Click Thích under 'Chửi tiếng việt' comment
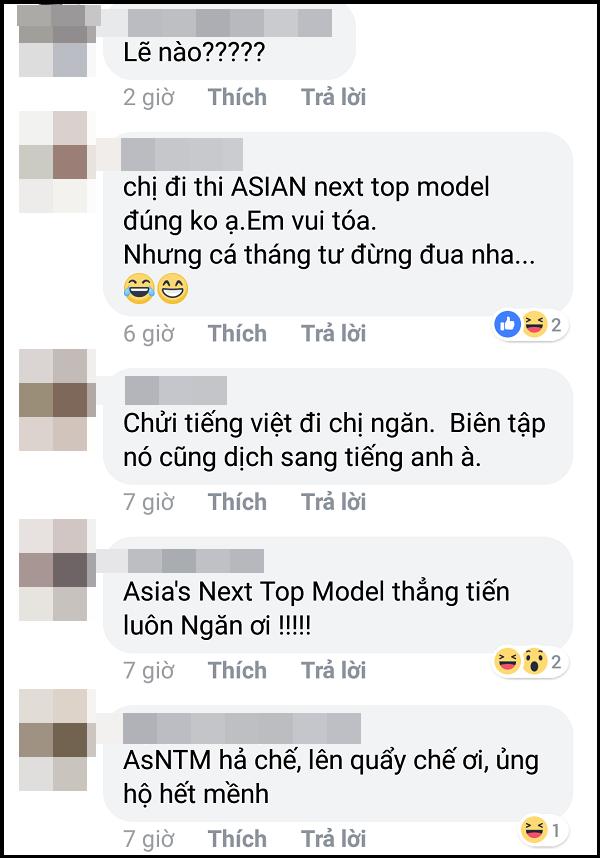Viewport: 600px width, 858px height. tap(237, 502)
